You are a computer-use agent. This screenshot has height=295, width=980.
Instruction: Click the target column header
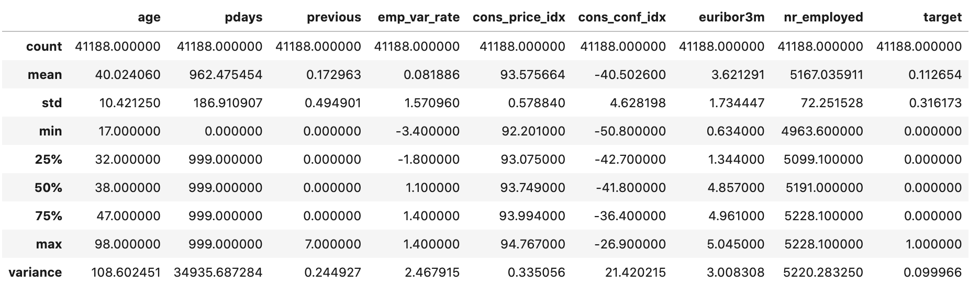click(x=943, y=18)
